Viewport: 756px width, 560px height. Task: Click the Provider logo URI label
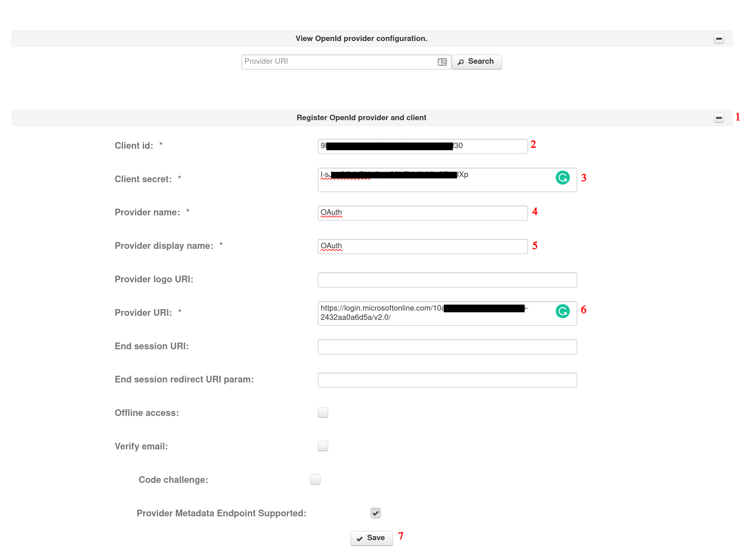pos(154,279)
